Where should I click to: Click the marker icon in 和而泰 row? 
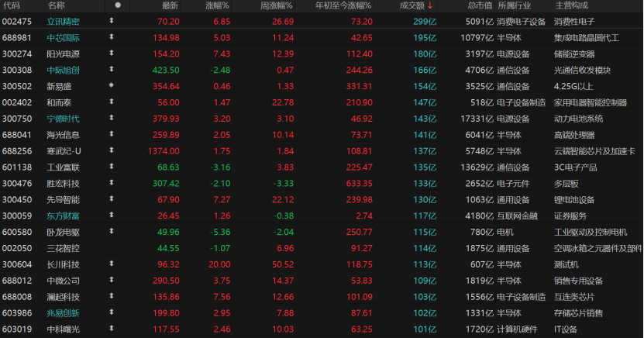tap(112, 102)
